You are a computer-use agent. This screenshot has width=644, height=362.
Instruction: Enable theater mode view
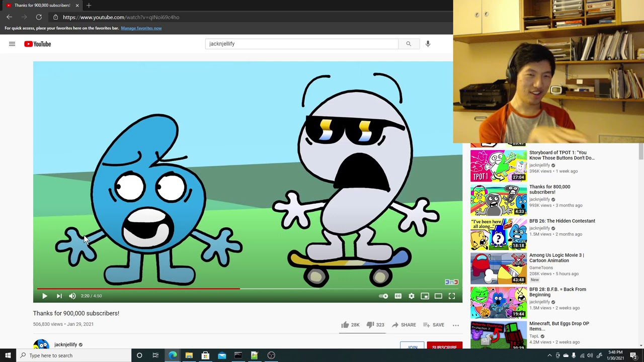tap(438, 296)
